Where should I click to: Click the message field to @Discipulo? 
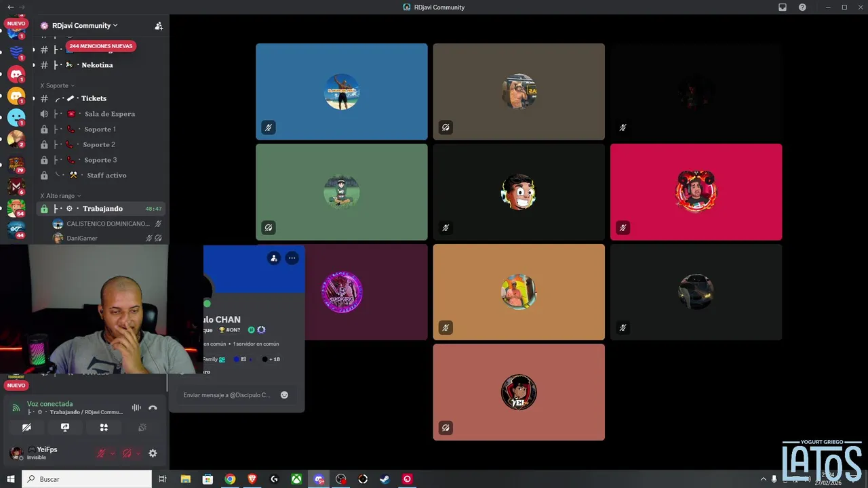pyautogui.click(x=228, y=395)
